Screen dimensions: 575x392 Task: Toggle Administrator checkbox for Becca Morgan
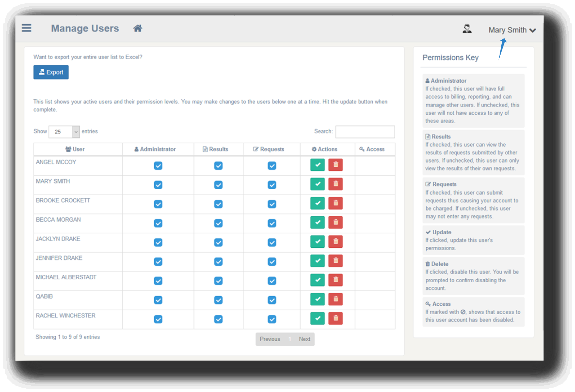(158, 223)
